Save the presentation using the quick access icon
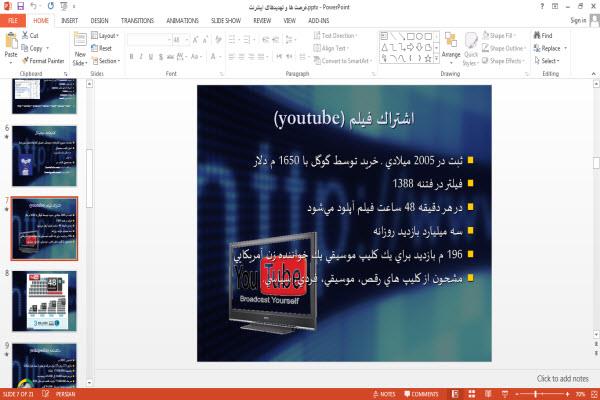This screenshot has height=400, width=600. point(20,6)
